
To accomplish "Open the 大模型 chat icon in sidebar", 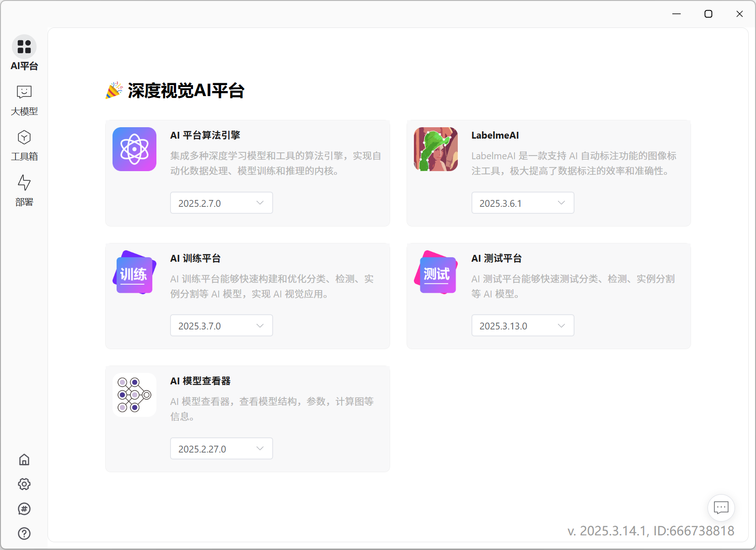I will tap(24, 92).
